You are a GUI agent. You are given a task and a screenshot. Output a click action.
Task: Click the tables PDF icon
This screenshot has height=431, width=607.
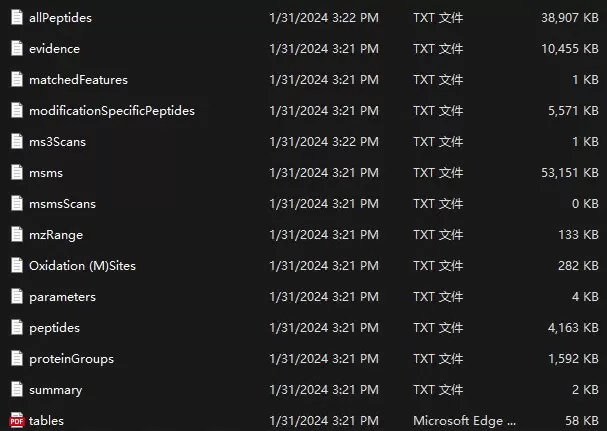pos(16,420)
